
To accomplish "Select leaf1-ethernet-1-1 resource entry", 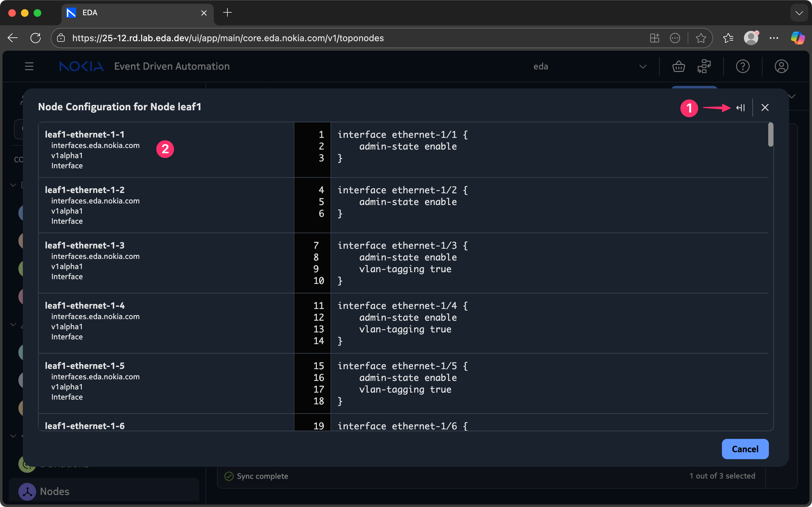I will click(x=85, y=134).
